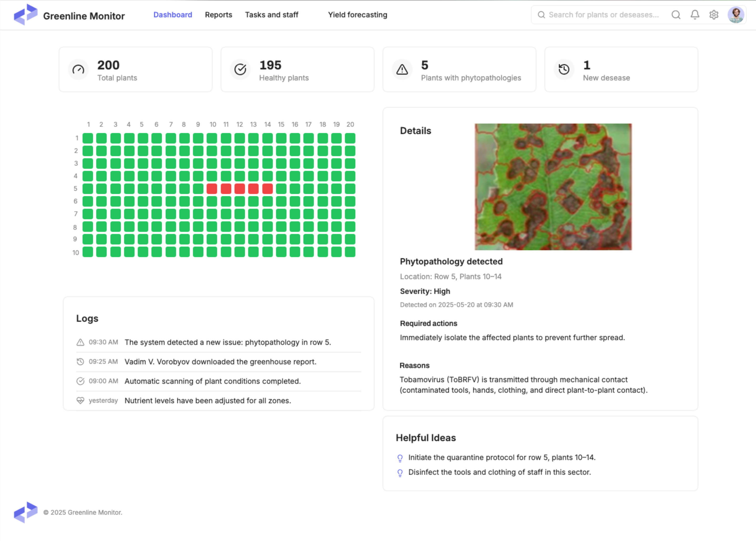This screenshot has width=756, height=541.
Task: Click heart icon on yesterday log
Action: tap(80, 400)
